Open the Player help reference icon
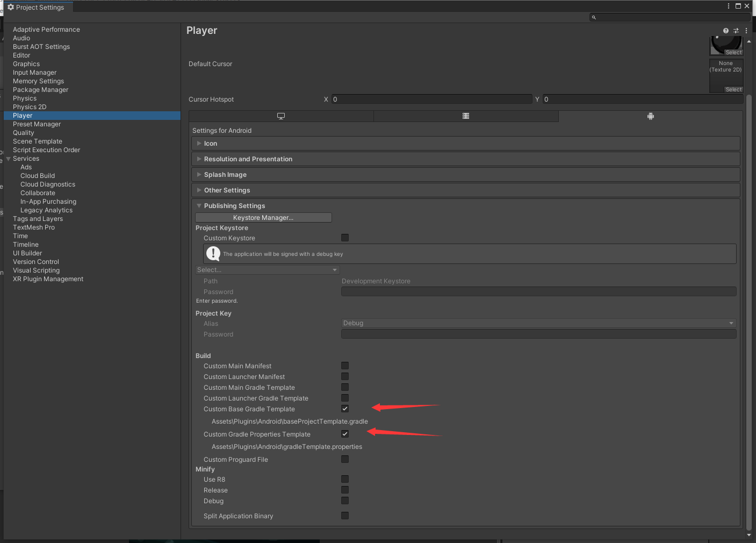 pos(726,31)
